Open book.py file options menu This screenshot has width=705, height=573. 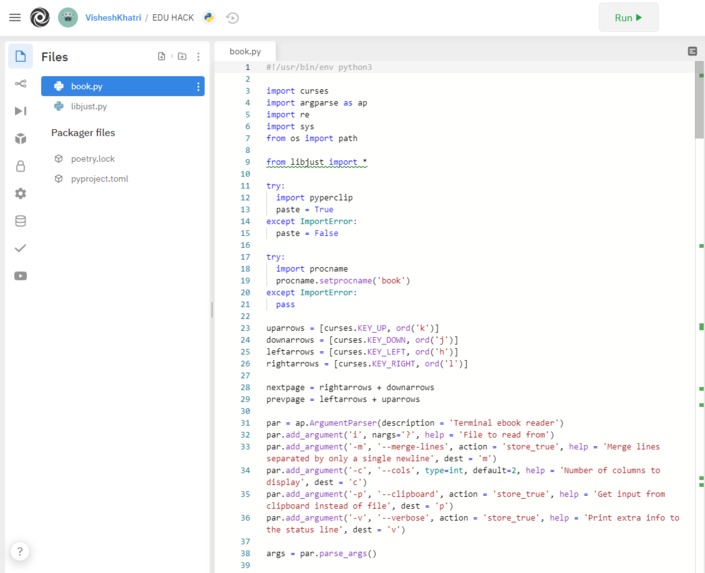point(198,86)
